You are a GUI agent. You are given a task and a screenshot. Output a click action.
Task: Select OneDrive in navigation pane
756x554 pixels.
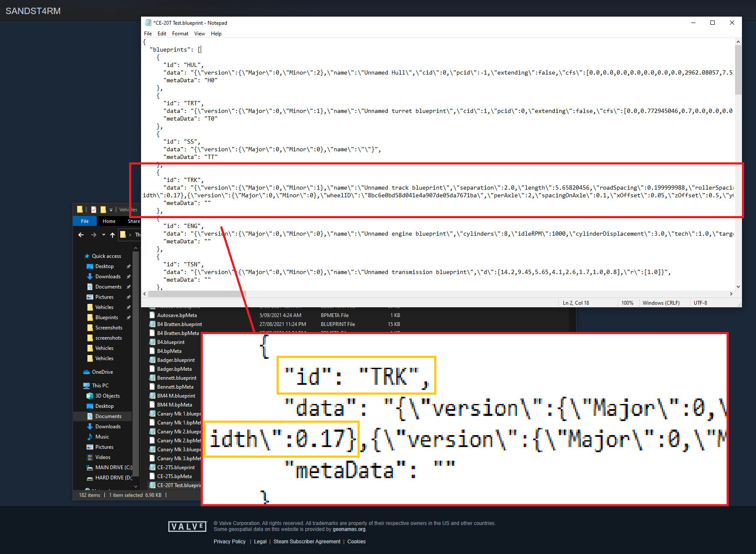pos(103,372)
